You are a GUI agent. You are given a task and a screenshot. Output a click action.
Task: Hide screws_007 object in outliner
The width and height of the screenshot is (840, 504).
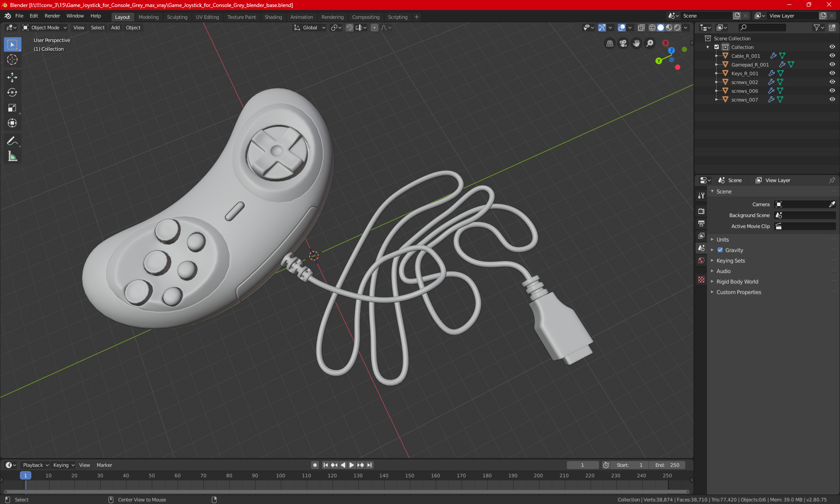[x=832, y=99]
